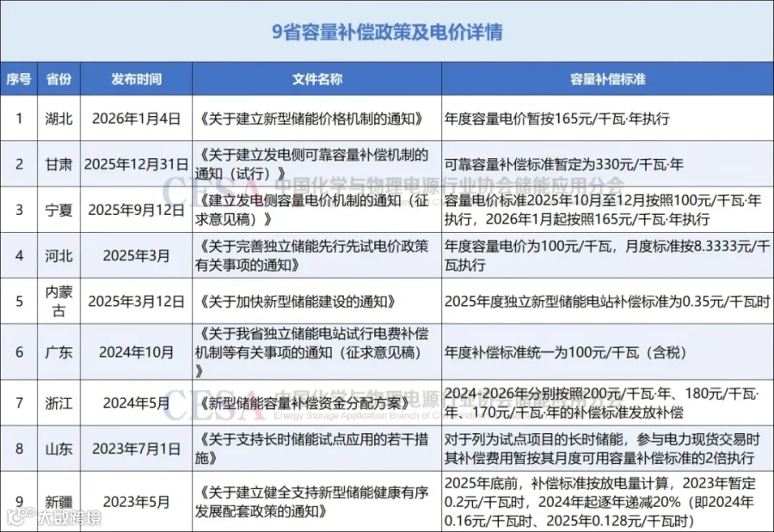Click 年度容量电价暂按165元/千瓦·年执行 cell
The image size is (774, 532).
(x=608, y=119)
